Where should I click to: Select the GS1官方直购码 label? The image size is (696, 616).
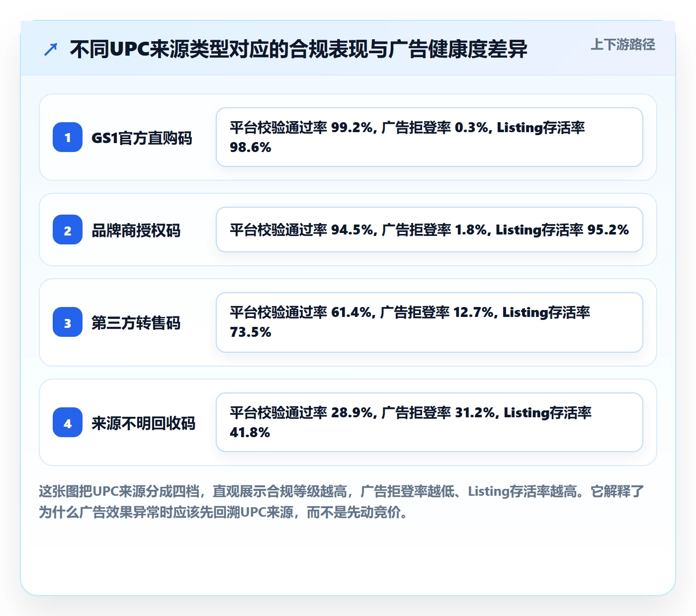coord(142,138)
